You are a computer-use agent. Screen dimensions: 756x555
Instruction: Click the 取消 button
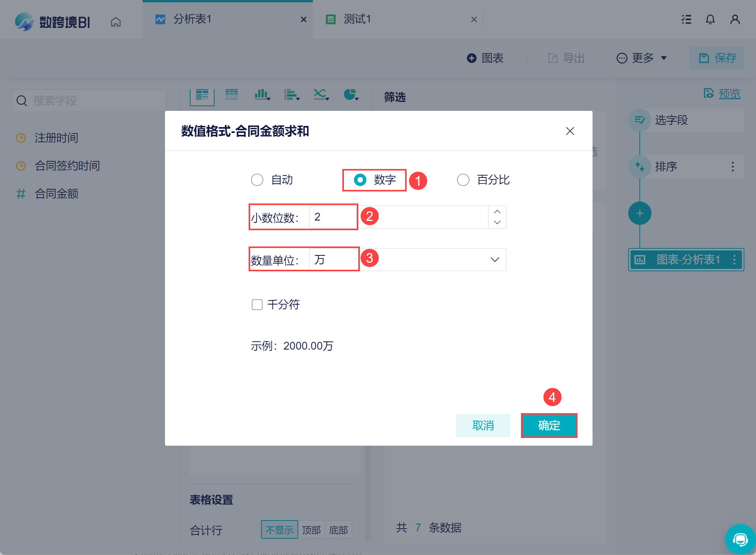pyautogui.click(x=483, y=425)
